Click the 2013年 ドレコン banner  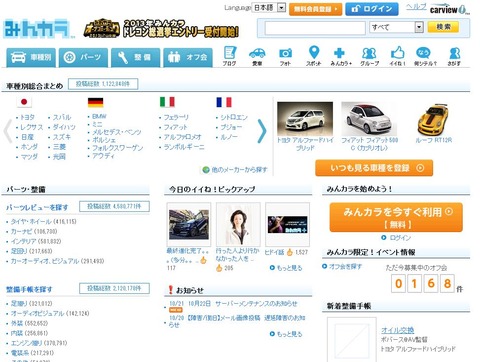(x=161, y=28)
